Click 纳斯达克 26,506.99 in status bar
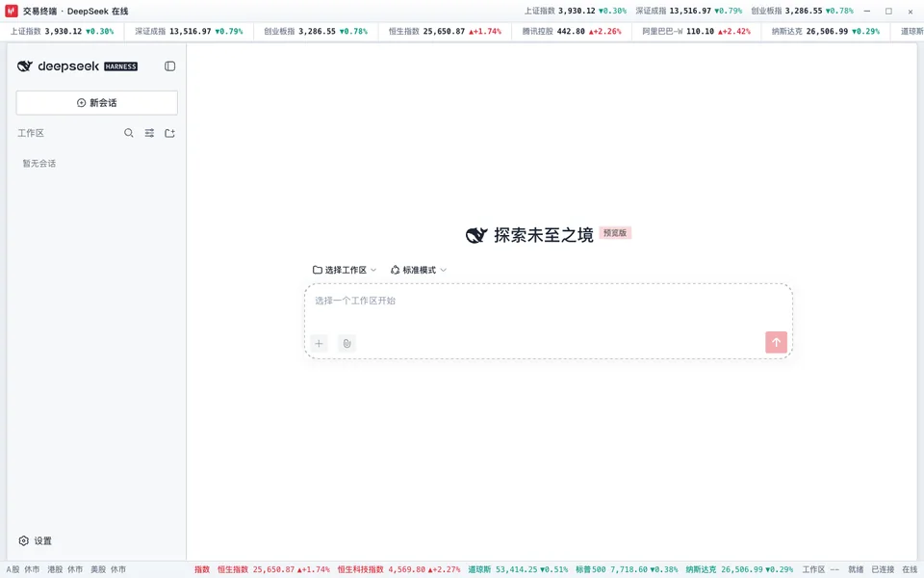 click(739, 569)
